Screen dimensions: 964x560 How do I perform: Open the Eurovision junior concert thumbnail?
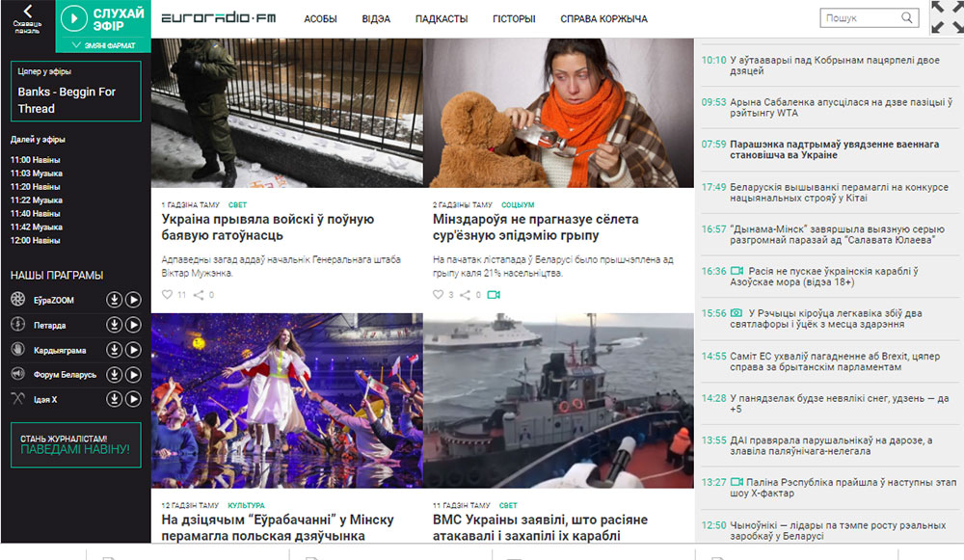pos(286,400)
